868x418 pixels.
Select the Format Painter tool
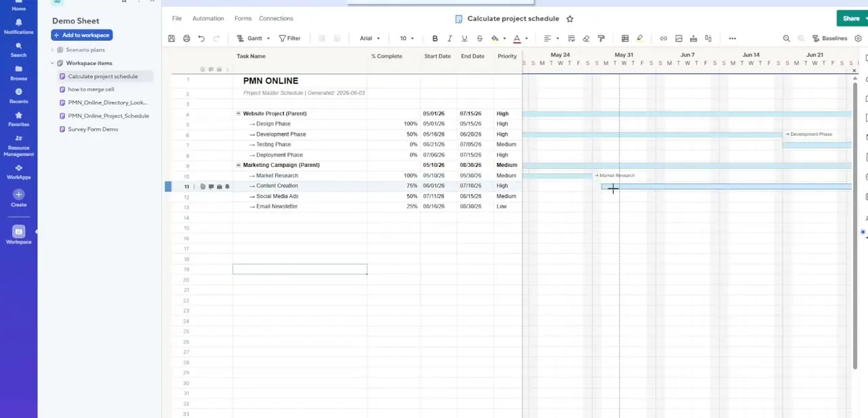601,39
